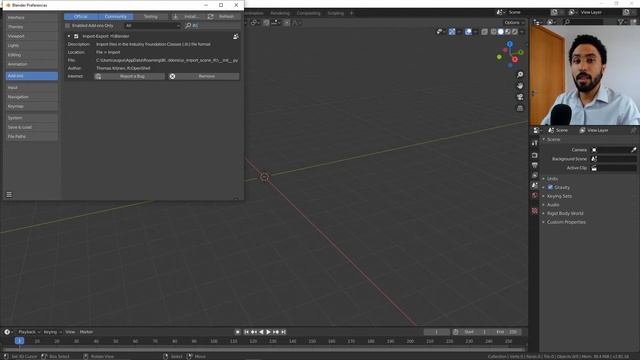Toggle the Official add-ons filter
Image resolution: width=640 pixels, height=360 pixels.
81,16
